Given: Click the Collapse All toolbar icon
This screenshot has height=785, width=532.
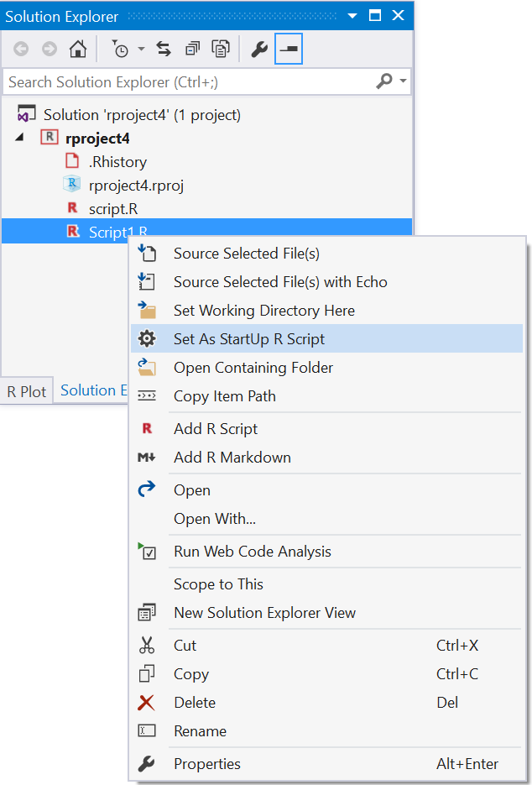Looking at the screenshot, I should tap(192, 49).
